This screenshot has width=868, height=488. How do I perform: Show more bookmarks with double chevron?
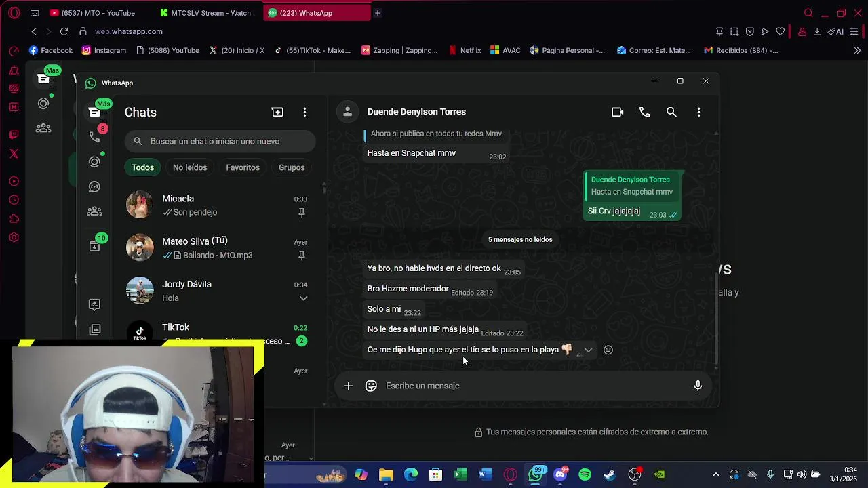[857, 50]
